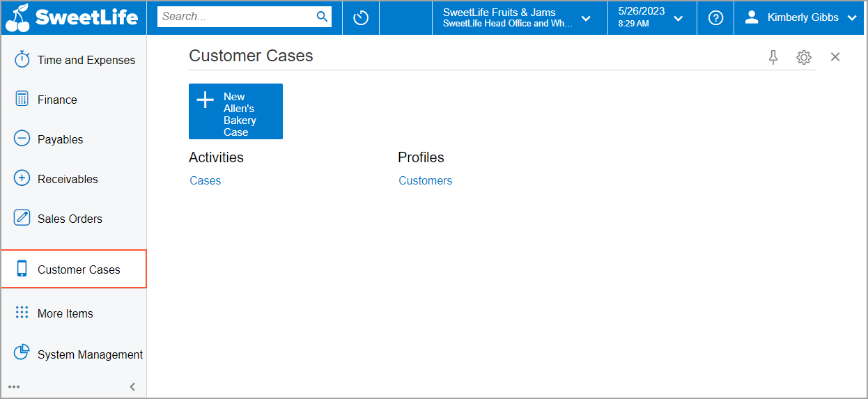Click the Receivables plus circle icon
This screenshot has width=868, height=399.
click(x=22, y=179)
